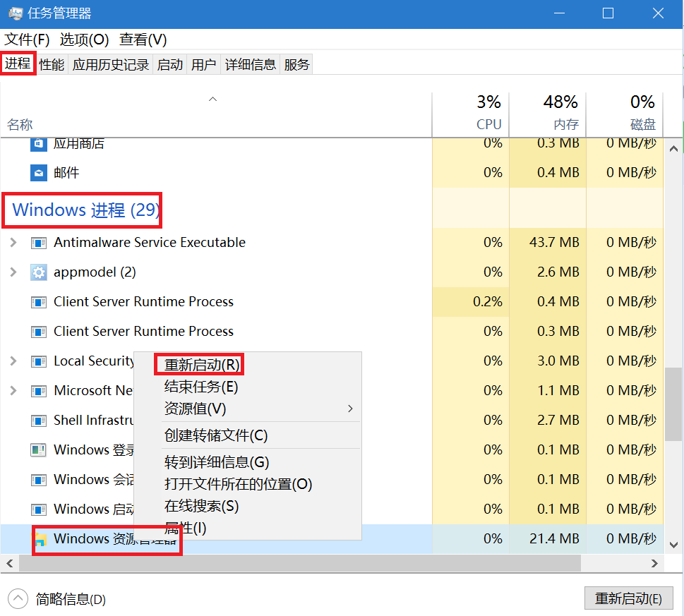Expand the Antimalware Service Executable row
The image size is (684, 616).
[13, 243]
